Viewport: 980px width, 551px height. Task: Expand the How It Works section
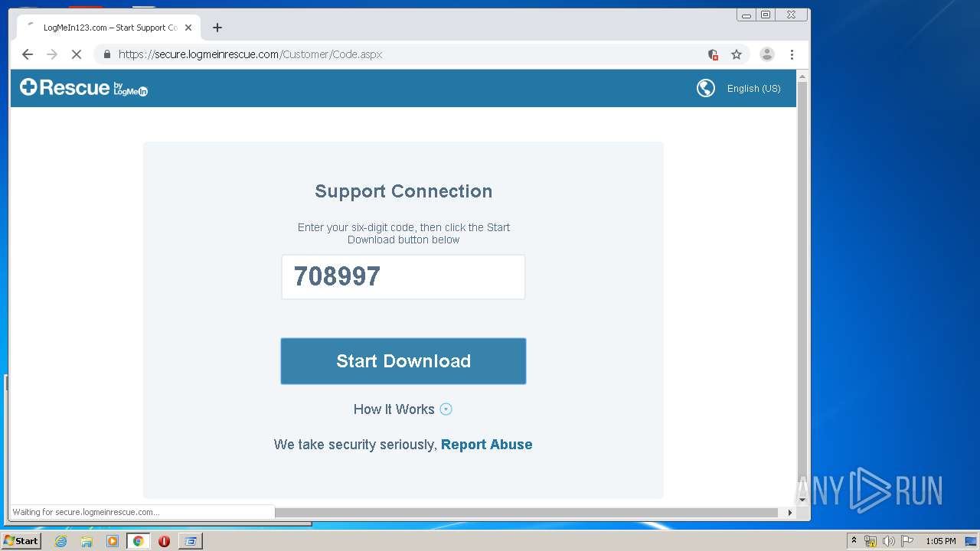403,409
